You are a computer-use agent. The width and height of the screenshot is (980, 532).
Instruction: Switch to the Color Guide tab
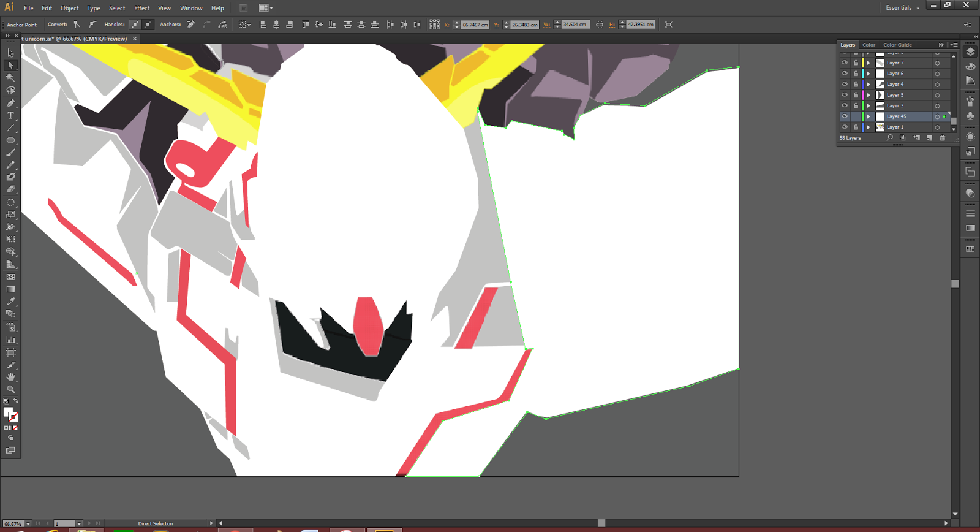[897, 45]
